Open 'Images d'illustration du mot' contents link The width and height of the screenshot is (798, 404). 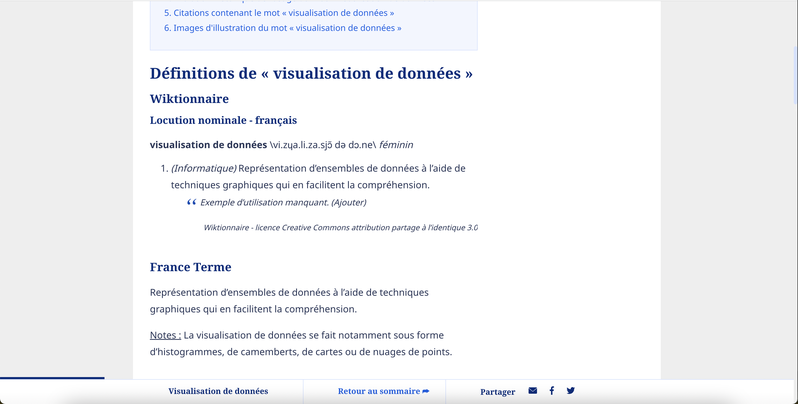tap(287, 28)
